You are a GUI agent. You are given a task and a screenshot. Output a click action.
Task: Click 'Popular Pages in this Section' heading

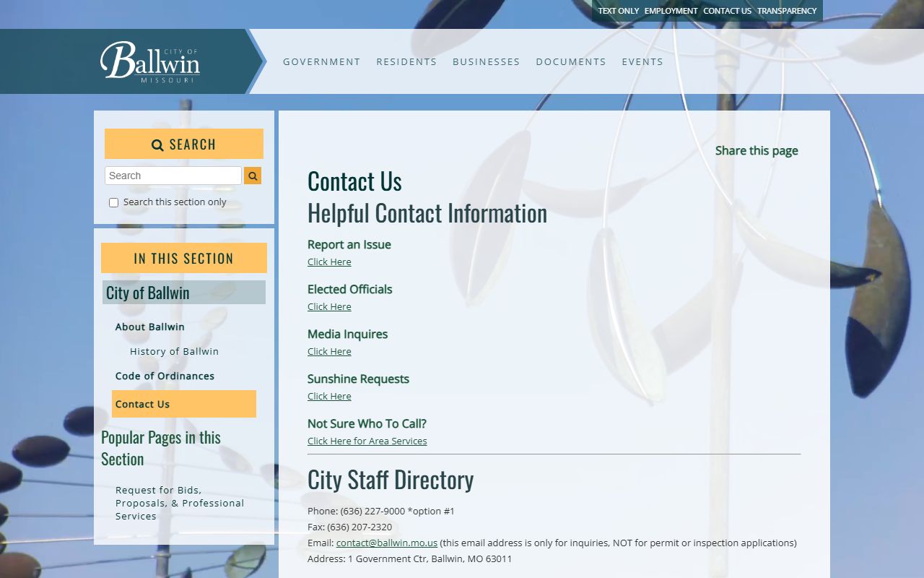tap(161, 448)
